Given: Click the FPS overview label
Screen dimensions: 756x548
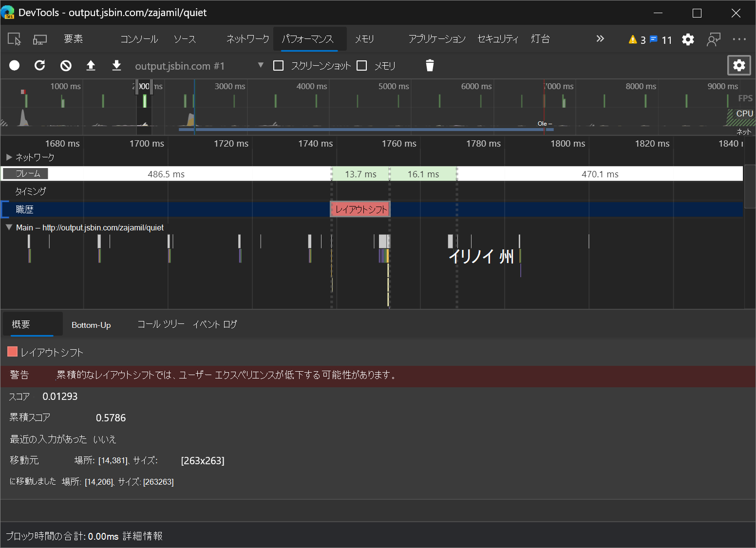Looking at the screenshot, I should pyautogui.click(x=745, y=98).
